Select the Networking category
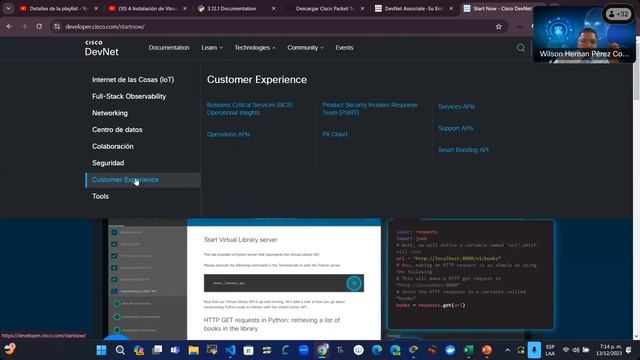The width and height of the screenshot is (640, 360). (x=110, y=113)
